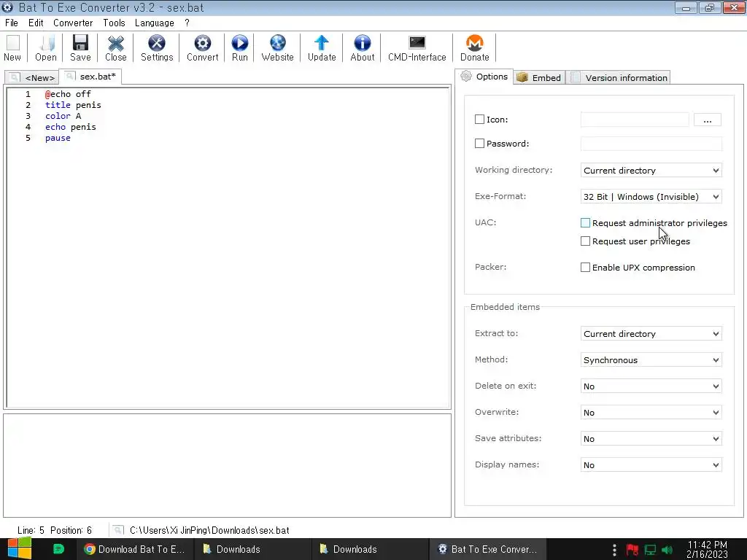Check Request administrator privileges

[x=586, y=223]
